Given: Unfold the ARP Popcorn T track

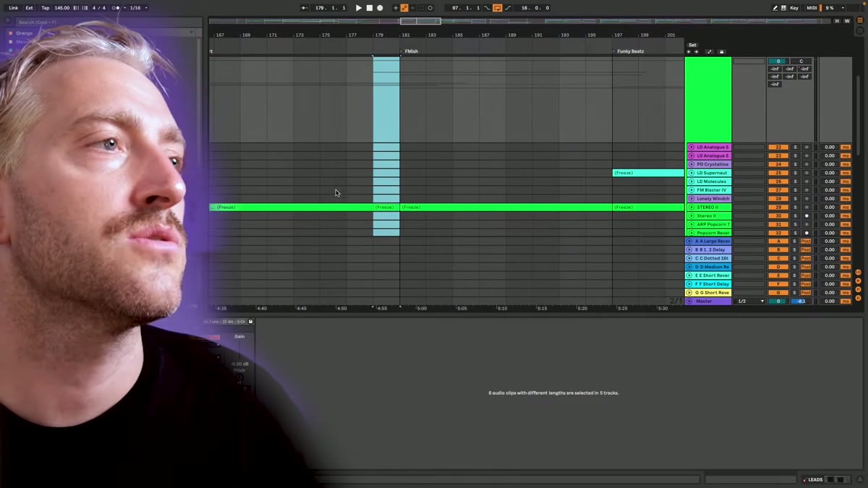Looking at the screenshot, I should click(691, 224).
